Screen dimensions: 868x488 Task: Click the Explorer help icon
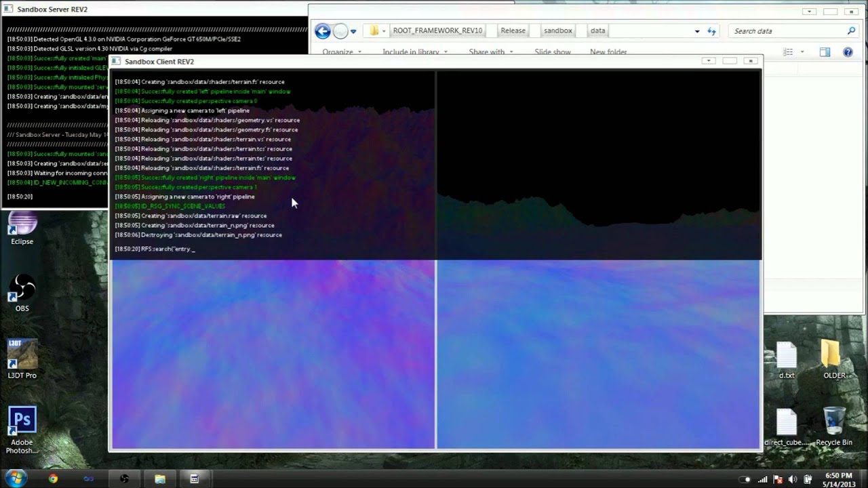(848, 52)
